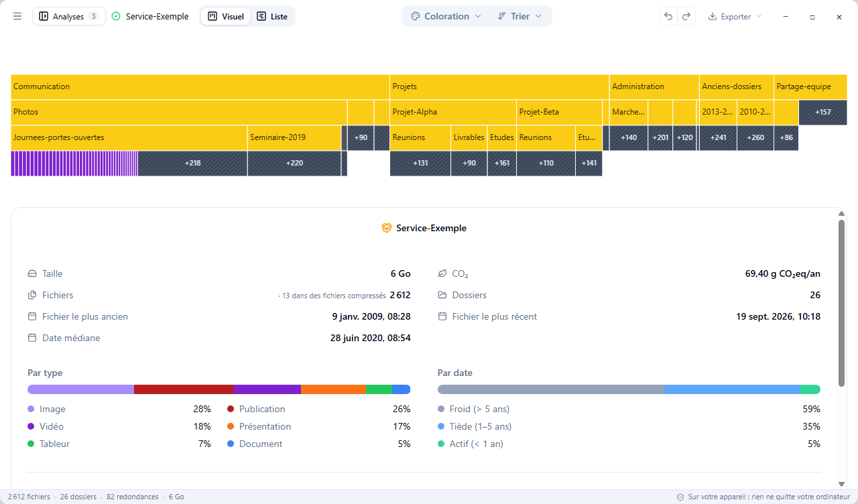Click the details panel scroll-down arrow
This screenshot has height=504, width=858.
tap(841, 484)
